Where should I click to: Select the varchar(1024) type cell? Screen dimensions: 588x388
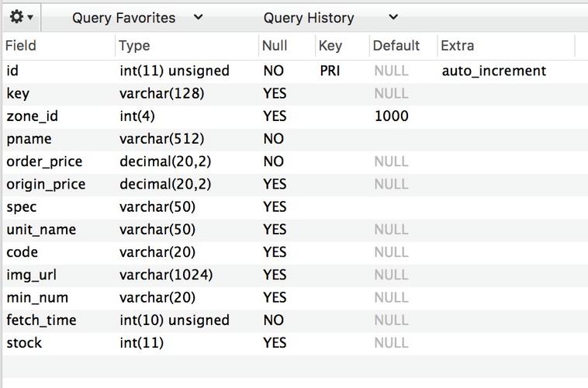point(166,275)
